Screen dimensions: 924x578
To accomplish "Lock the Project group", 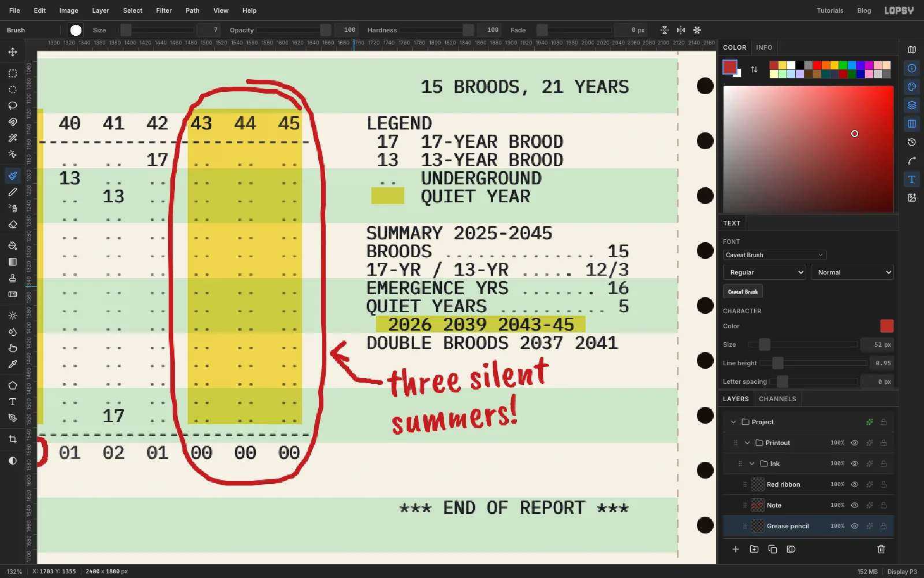I will (x=884, y=422).
